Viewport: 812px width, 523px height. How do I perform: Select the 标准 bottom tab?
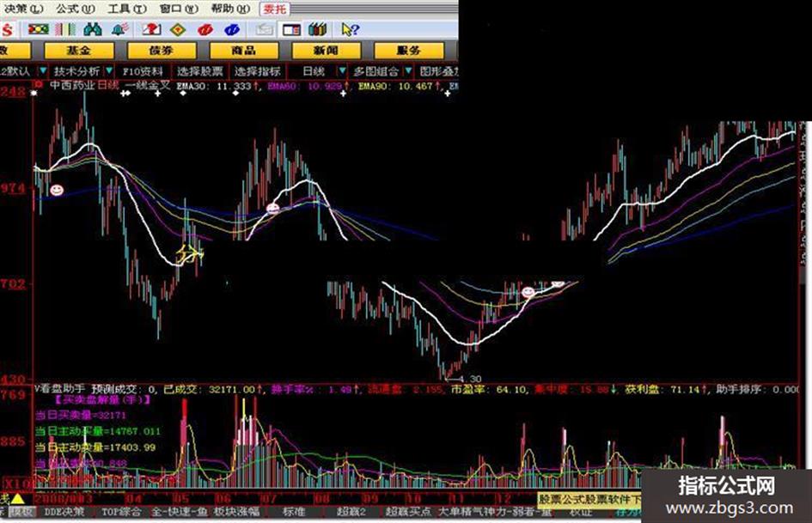pyautogui.click(x=294, y=512)
